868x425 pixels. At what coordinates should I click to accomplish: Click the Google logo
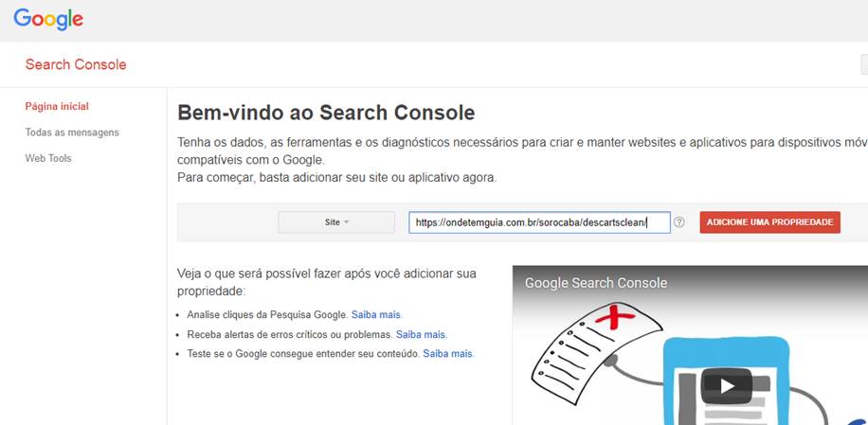48,20
